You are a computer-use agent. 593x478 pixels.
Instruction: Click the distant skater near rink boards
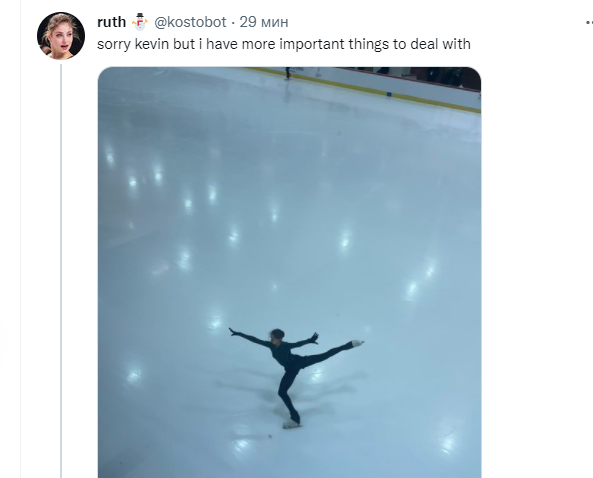pos(288,73)
